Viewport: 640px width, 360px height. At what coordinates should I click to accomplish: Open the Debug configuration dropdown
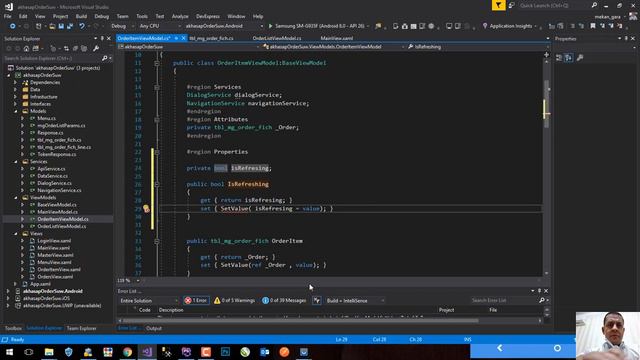[122, 26]
